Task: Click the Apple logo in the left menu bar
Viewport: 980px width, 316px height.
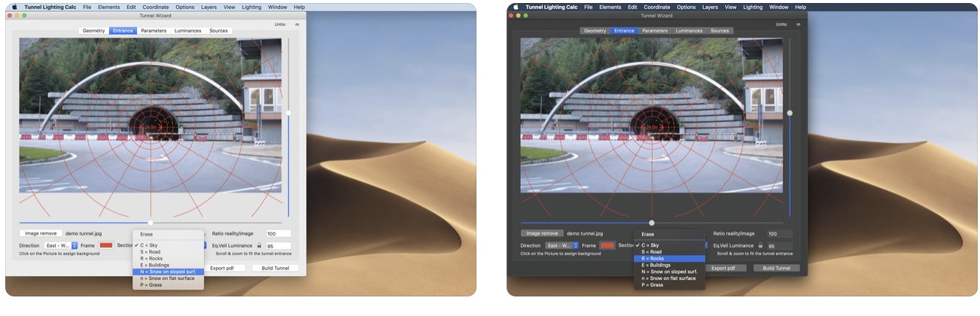Action: [14, 7]
